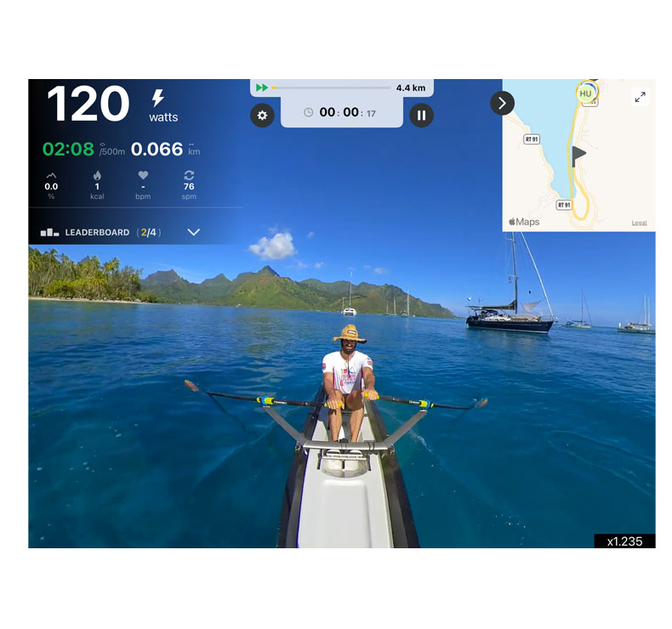The height and width of the screenshot is (629, 672).
Task: Open the settings gear button
Action: pos(262,116)
